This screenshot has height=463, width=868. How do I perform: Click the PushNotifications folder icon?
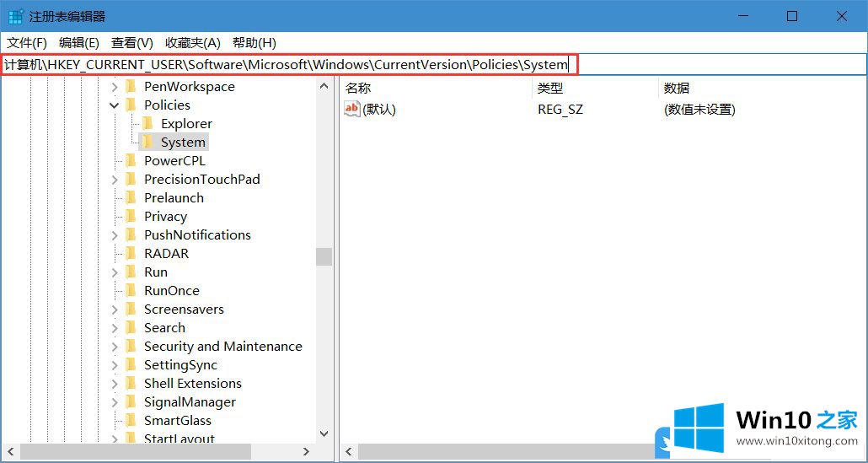(x=131, y=234)
